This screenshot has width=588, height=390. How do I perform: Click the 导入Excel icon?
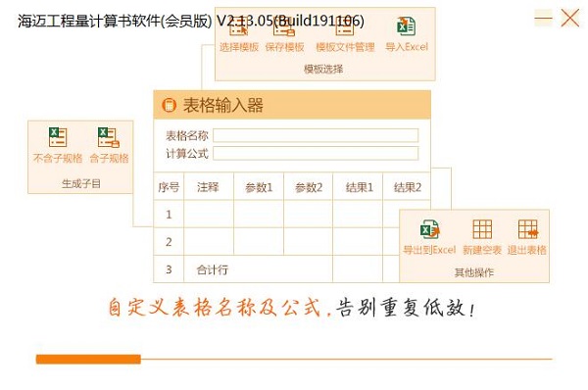coord(406,26)
